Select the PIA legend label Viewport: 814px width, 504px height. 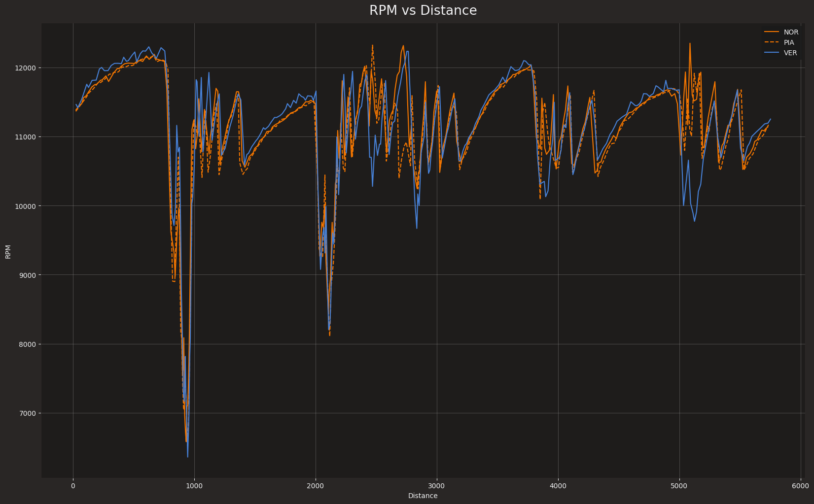(x=789, y=42)
